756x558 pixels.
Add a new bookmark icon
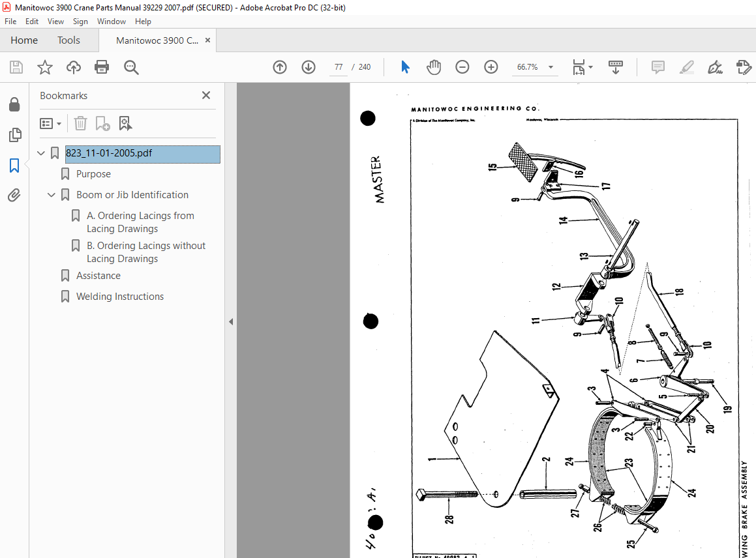[x=102, y=123]
